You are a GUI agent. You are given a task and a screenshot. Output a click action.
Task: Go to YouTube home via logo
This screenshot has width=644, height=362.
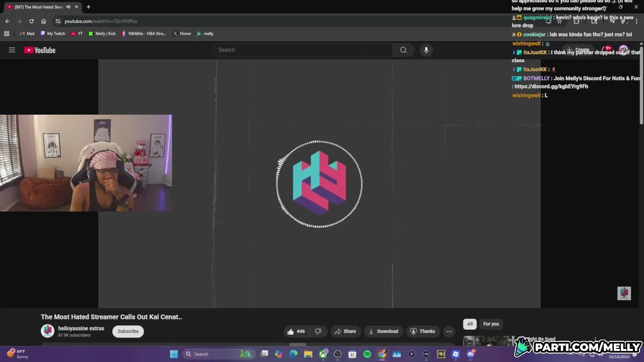tap(40, 50)
